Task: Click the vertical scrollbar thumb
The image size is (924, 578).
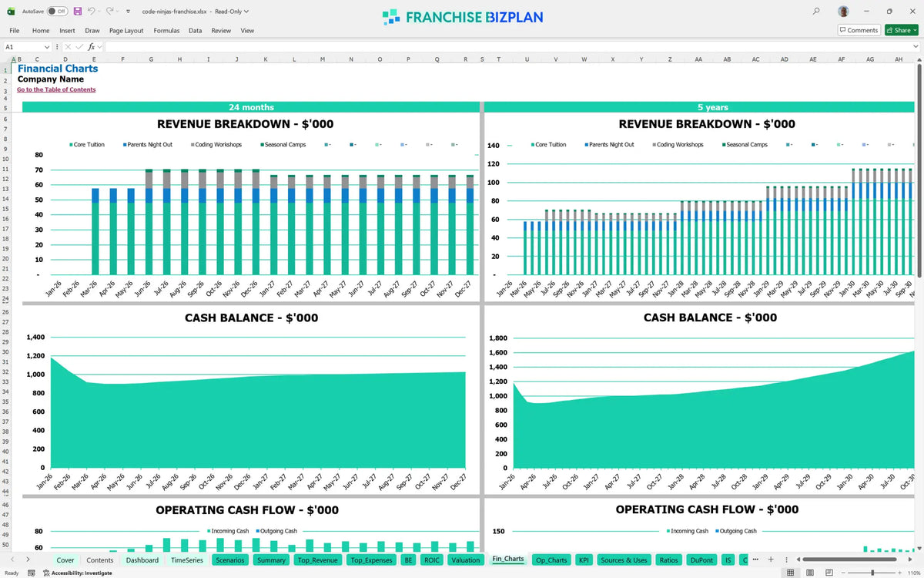Action: pyautogui.click(x=919, y=172)
